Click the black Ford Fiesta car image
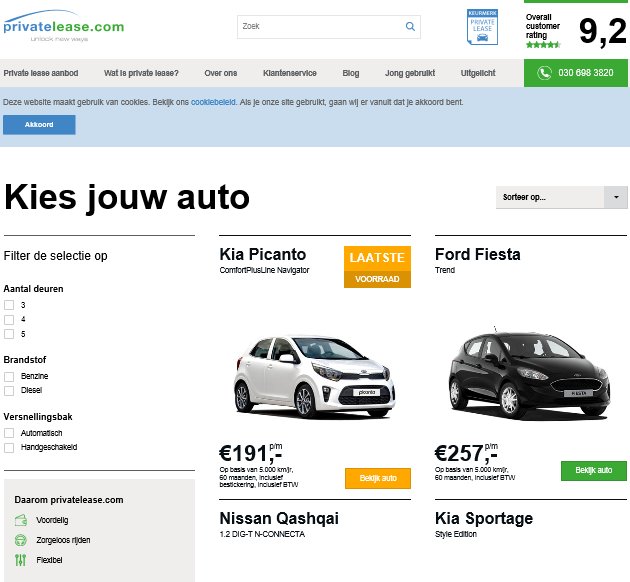 [530, 374]
